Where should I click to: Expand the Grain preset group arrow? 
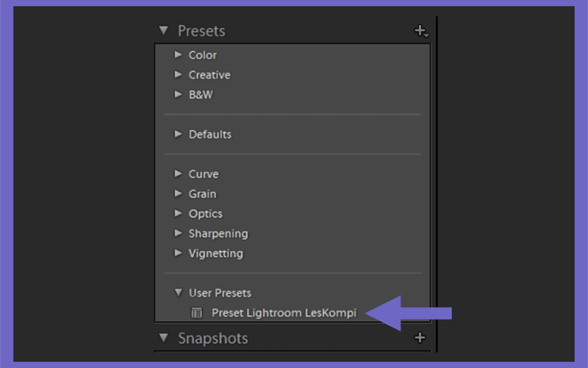tap(178, 194)
